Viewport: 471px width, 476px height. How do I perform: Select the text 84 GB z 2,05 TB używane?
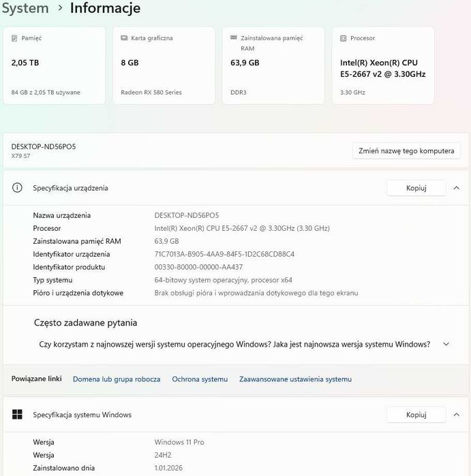[x=46, y=93]
